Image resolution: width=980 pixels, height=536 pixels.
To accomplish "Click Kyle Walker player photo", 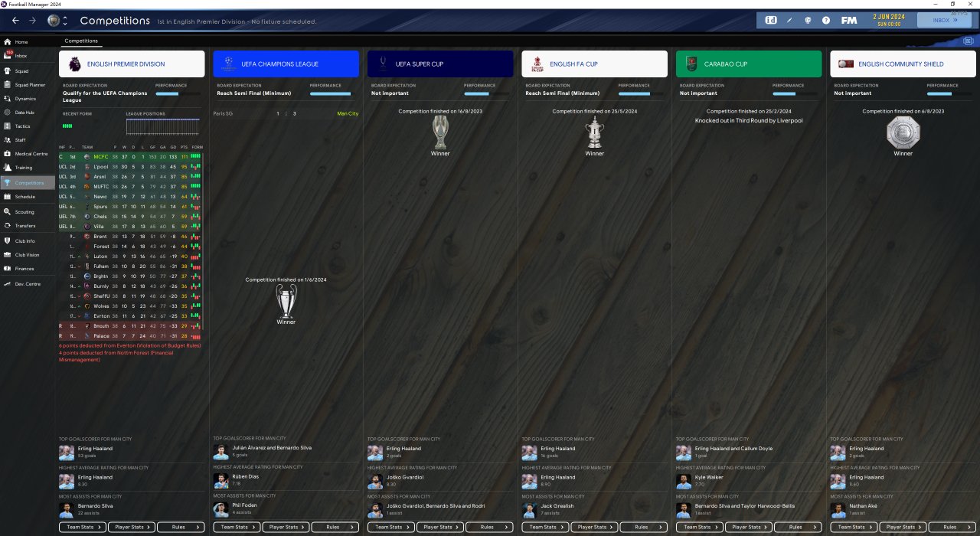I will click(x=684, y=481).
